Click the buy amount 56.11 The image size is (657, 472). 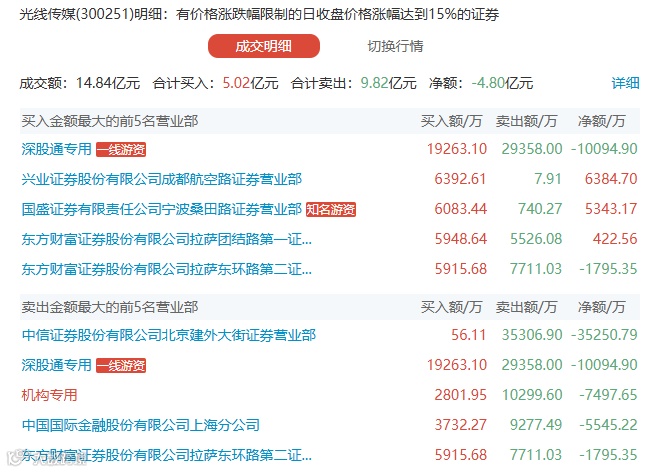tap(468, 335)
